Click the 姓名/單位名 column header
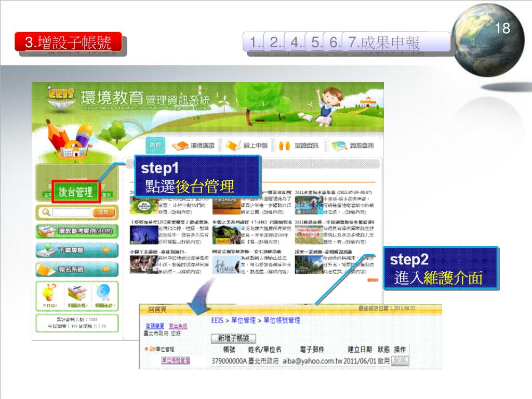The height and width of the screenshot is (399, 532). point(264,349)
